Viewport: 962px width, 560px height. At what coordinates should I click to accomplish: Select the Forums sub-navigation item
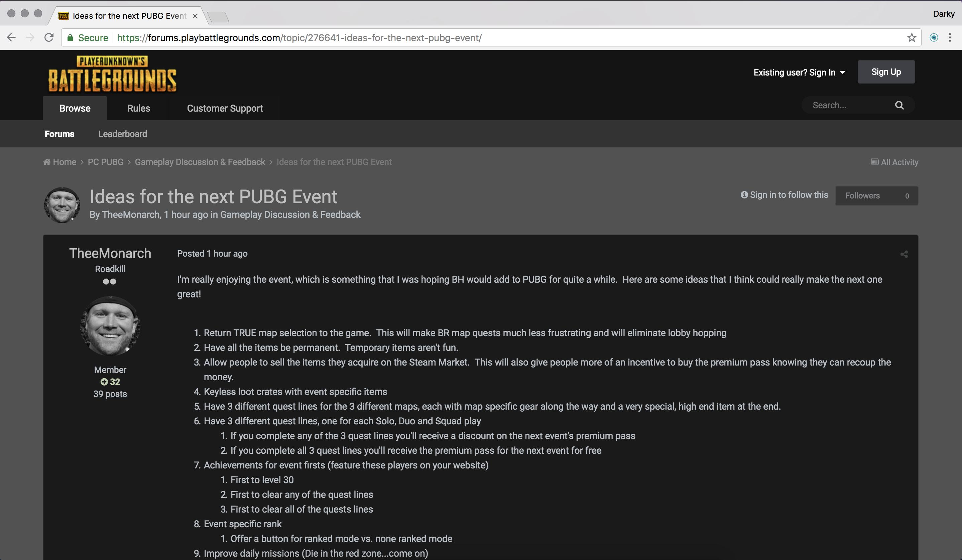[x=59, y=134]
